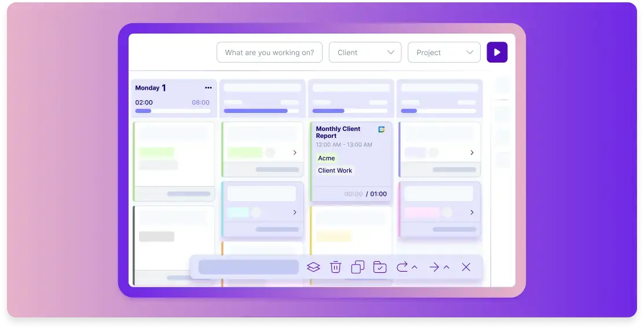Screen dimensions: 644x329
Task: Click Monday's time progress bar
Action: pyautogui.click(x=173, y=111)
